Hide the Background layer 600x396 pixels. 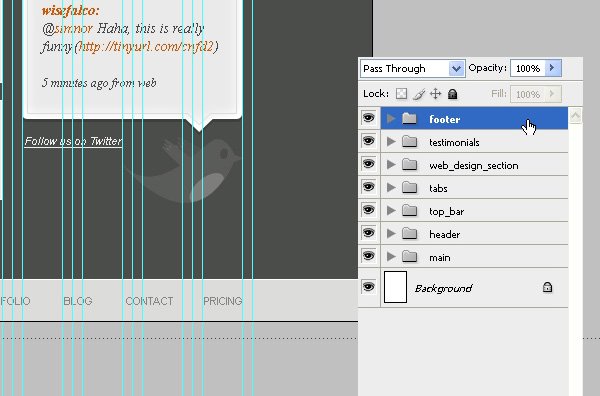tap(368, 287)
